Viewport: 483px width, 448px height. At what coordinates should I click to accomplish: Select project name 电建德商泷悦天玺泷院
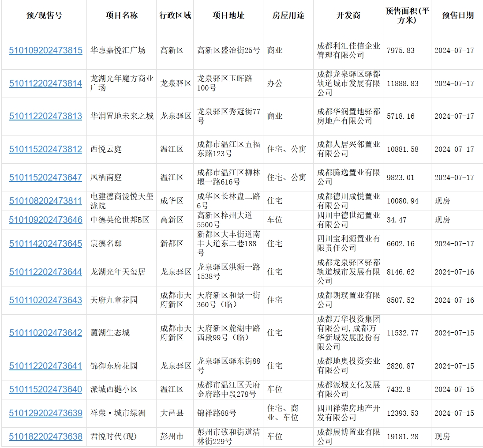tap(122, 201)
